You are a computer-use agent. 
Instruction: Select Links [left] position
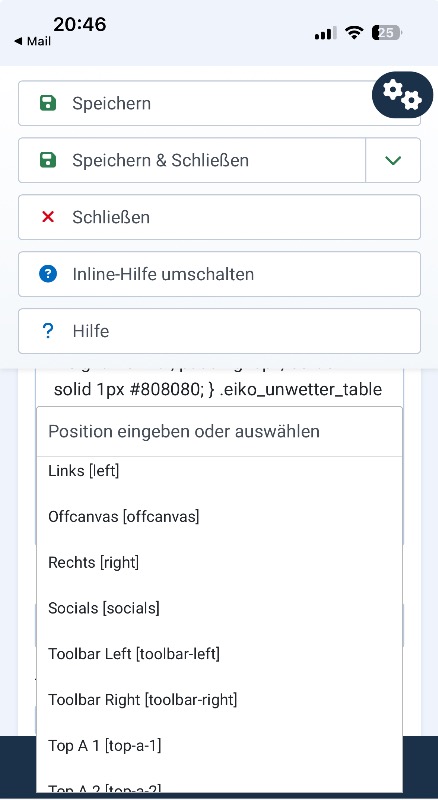coord(220,471)
